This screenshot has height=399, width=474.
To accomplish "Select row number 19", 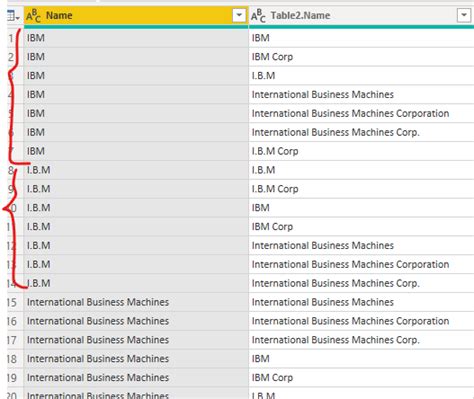I will (x=12, y=378).
